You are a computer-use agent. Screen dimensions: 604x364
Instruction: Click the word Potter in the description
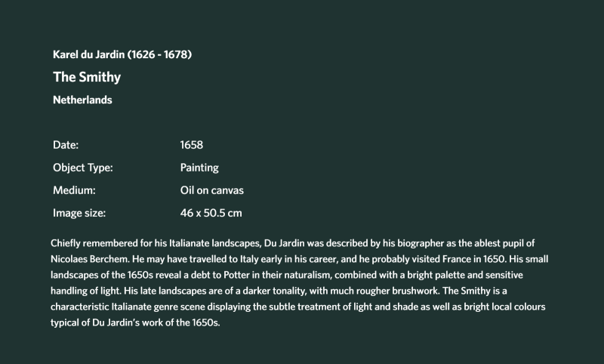click(236, 275)
